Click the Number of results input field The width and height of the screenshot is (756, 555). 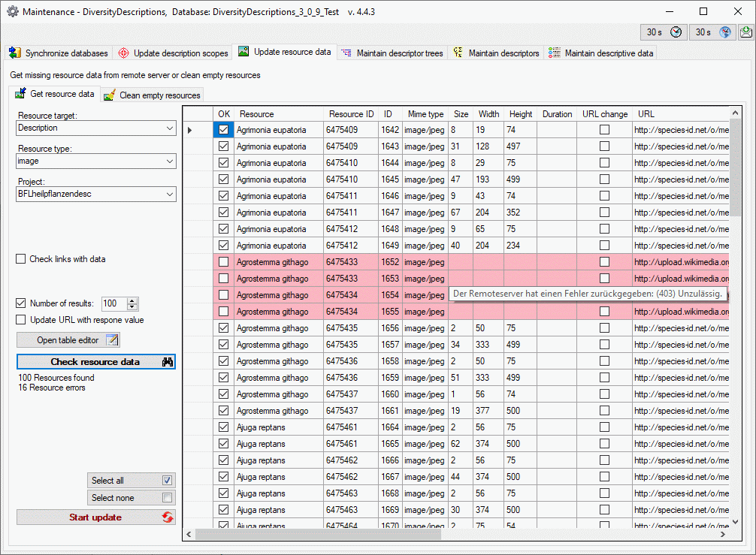click(x=114, y=303)
